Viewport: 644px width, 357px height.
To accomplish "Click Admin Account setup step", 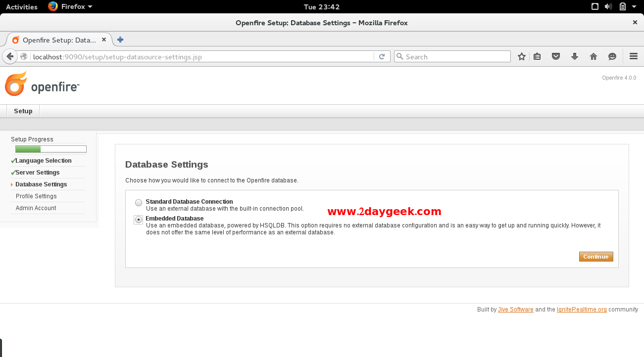I will [x=36, y=208].
